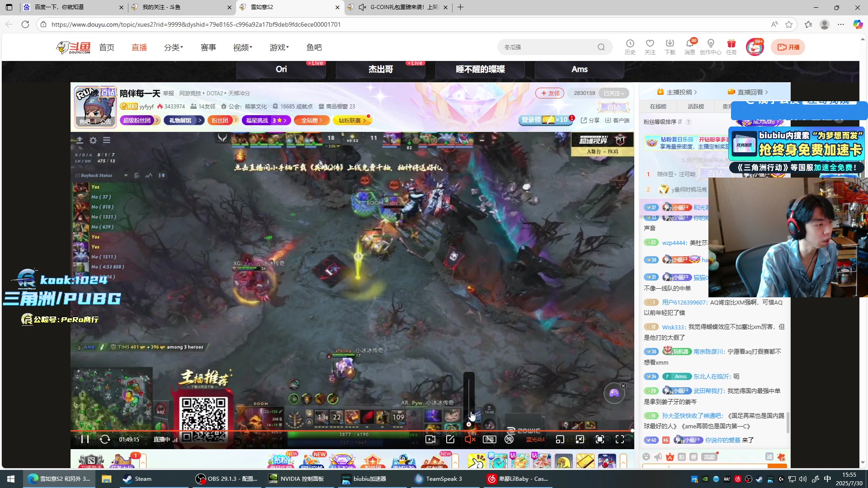868x488 pixels.
Task: Open the 任务 gift task icon
Action: click(731, 47)
